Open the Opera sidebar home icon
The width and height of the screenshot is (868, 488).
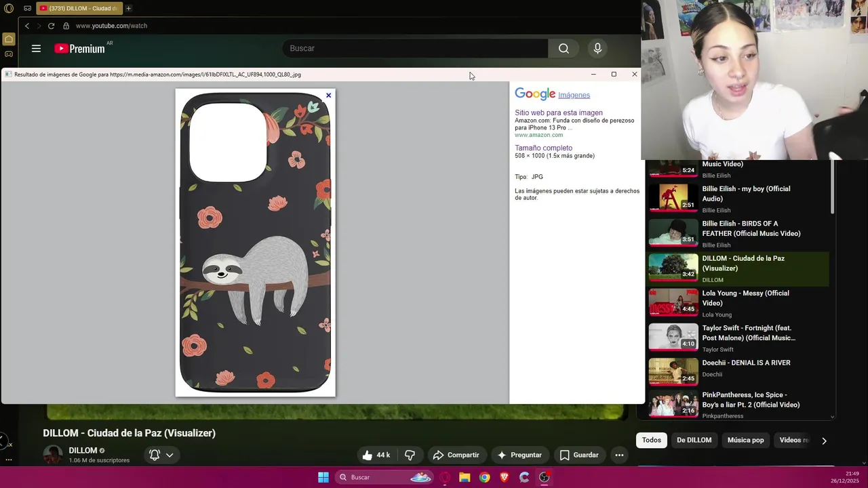coord(9,39)
